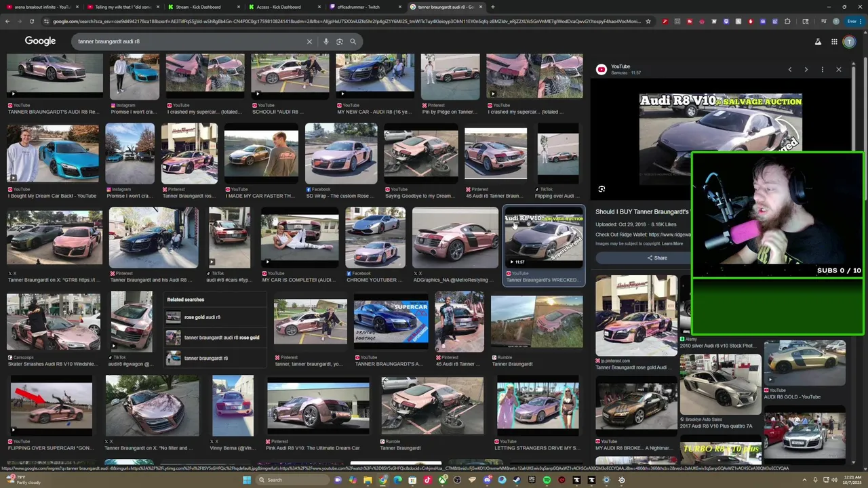The height and width of the screenshot is (488, 868).
Task: Open the Google account avatar
Action: (849, 41)
